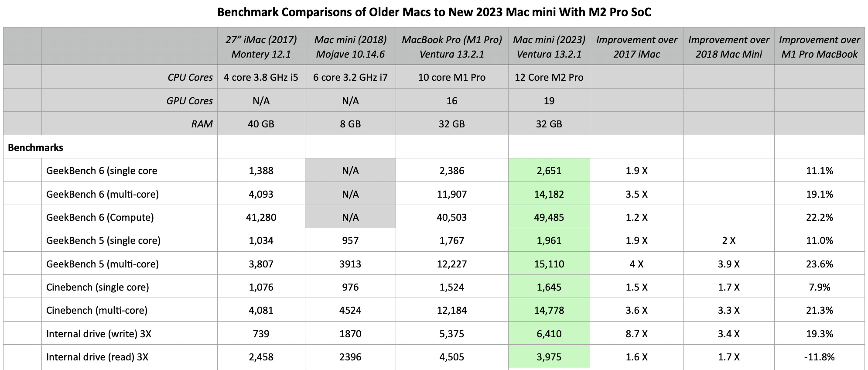Image resolution: width=868 pixels, height=370 pixels.
Task: Click the green highlighted cell '14,778'
Action: pyautogui.click(x=549, y=310)
